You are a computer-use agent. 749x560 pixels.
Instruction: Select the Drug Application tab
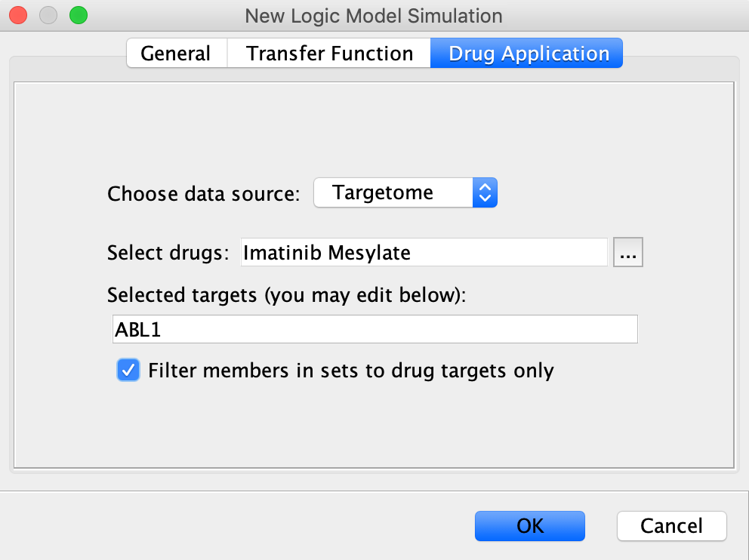click(527, 53)
